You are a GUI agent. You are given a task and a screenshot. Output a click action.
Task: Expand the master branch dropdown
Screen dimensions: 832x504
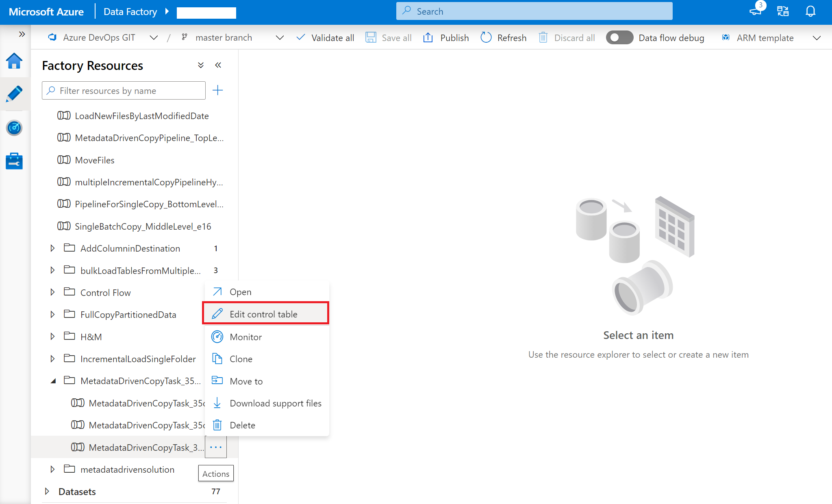tap(278, 37)
